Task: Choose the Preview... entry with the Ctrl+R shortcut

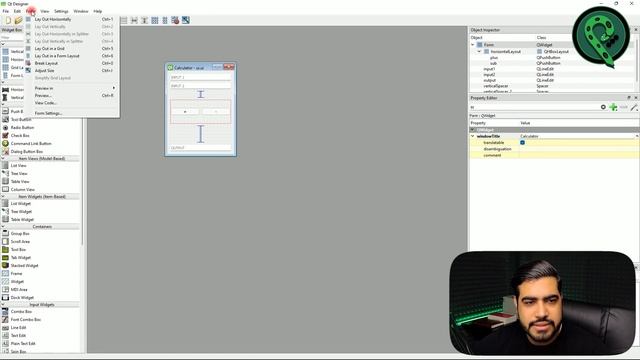Action: tap(72, 96)
